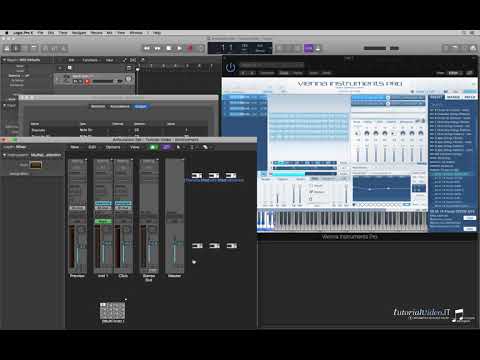Open the Layer Mixer dropdown in Environment

point(15,147)
